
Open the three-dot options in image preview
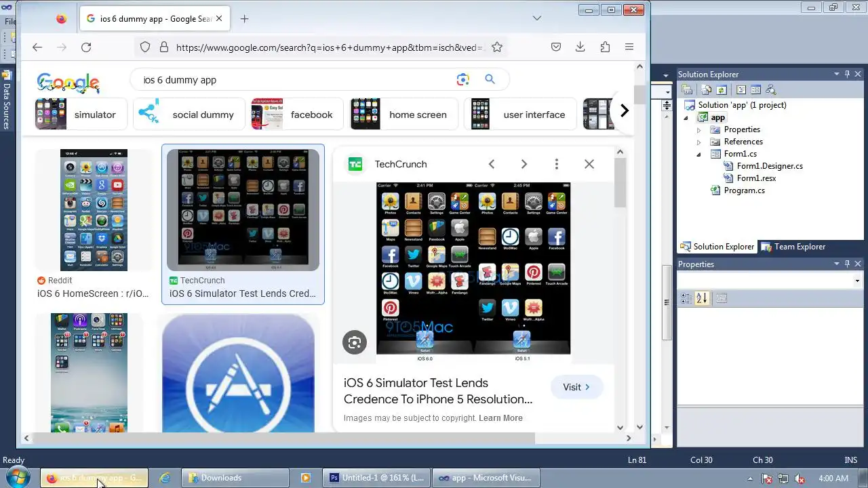(557, 164)
